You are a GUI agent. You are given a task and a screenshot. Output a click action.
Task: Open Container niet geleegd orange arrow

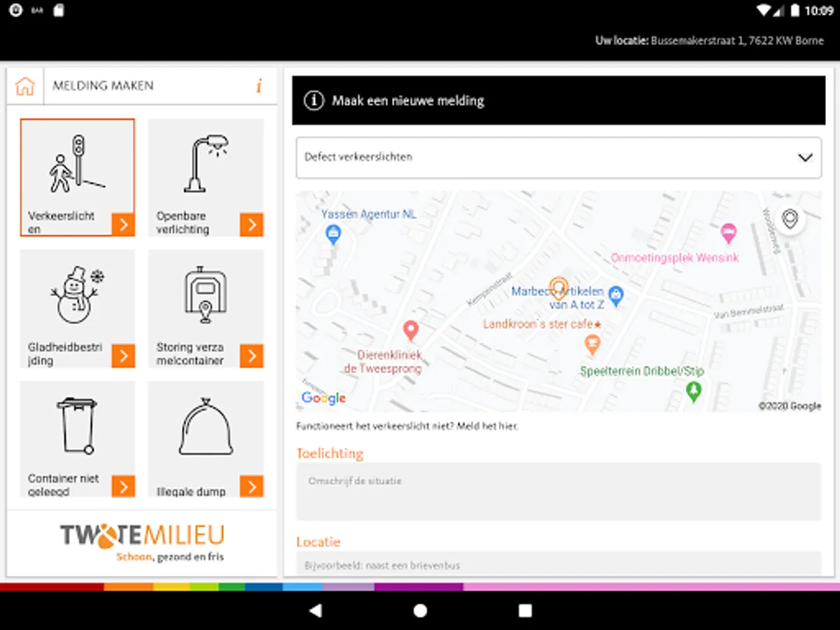pyautogui.click(x=123, y=486)
